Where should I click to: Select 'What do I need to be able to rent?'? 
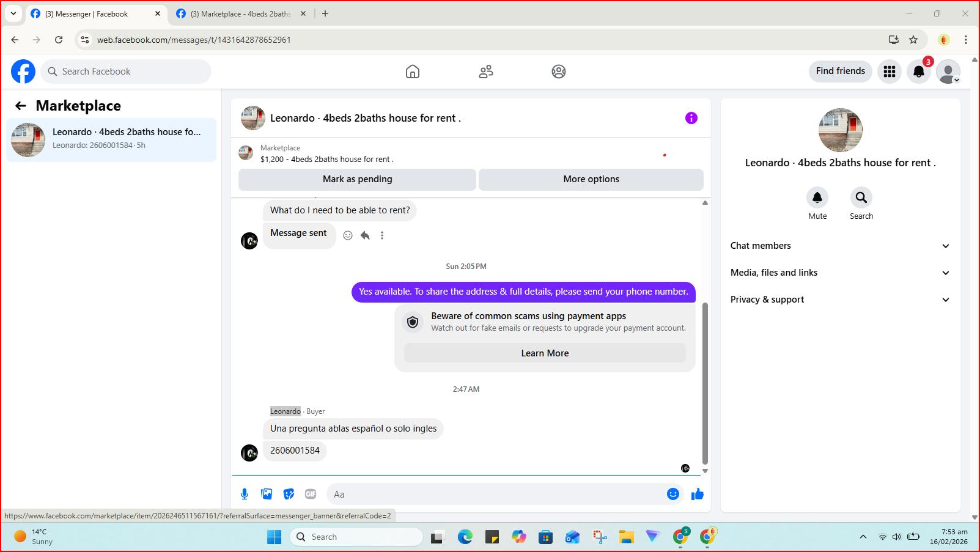coord(340,210)
